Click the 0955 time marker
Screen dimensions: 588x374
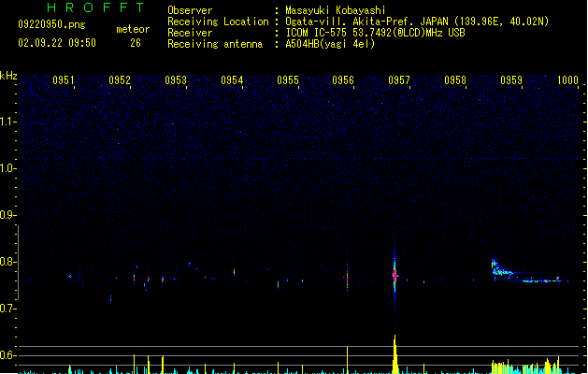[288, 80]
